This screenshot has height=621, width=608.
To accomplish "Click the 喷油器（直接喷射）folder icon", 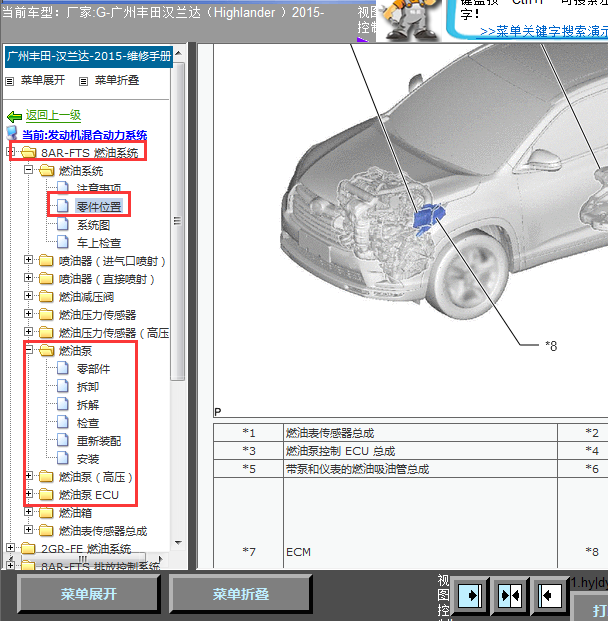I will 46,279.
